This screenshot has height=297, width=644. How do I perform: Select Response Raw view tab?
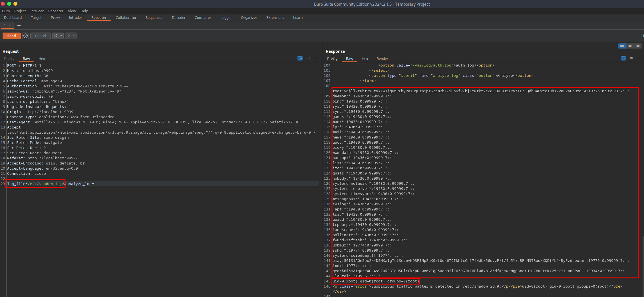pyautogui.click(x=350, y=59)
